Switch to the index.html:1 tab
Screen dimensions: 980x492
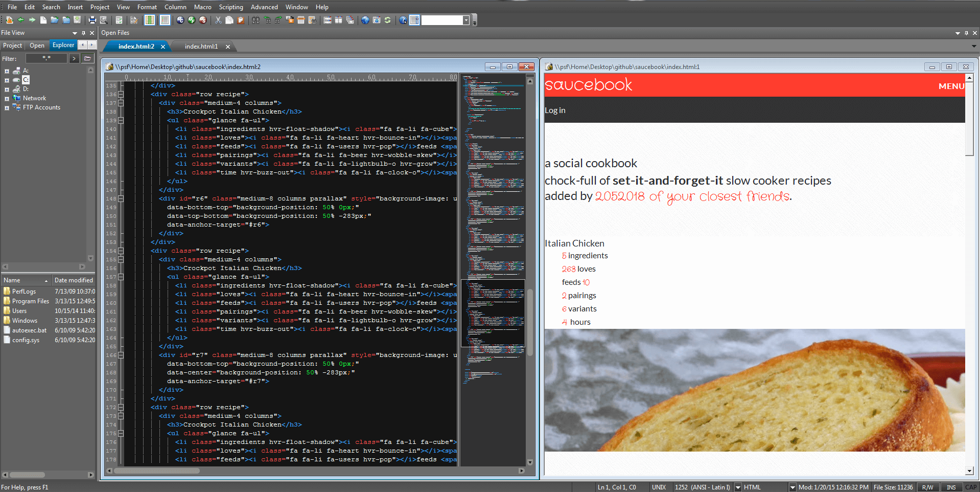point(201,47)
